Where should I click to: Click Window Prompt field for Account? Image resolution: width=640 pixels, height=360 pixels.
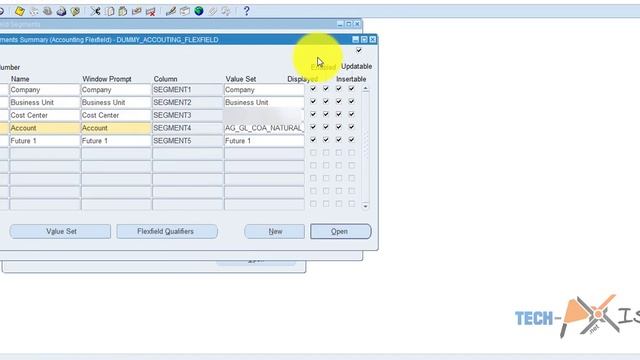coord(116,128)
